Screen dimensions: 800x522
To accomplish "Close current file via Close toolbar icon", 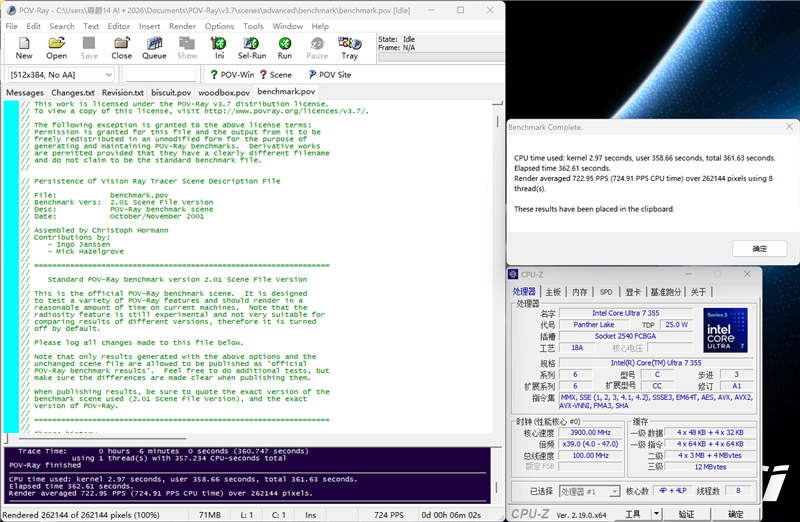I will pos(121,47).
